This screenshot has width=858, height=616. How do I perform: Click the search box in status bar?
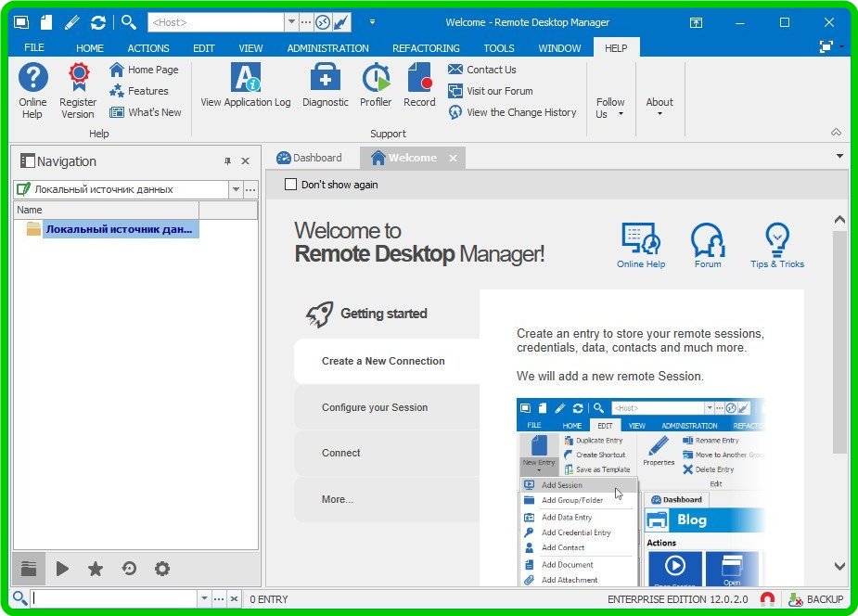point(114,598)
